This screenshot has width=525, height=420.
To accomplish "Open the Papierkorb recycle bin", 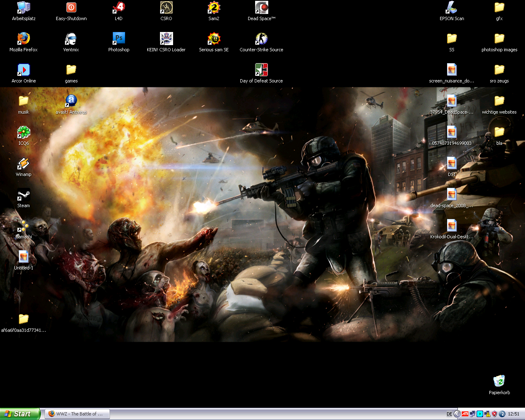I will click(x=499, y=381).
